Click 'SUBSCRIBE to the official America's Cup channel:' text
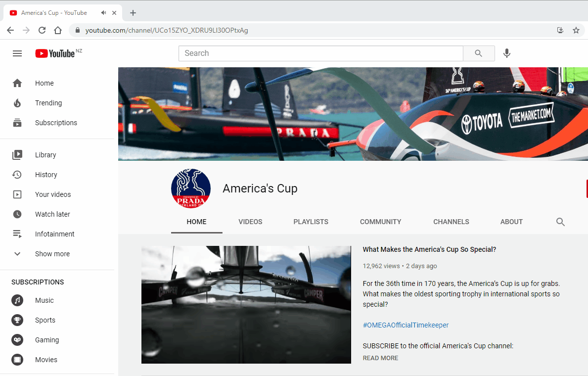588x376 pixels. point(438,346)
